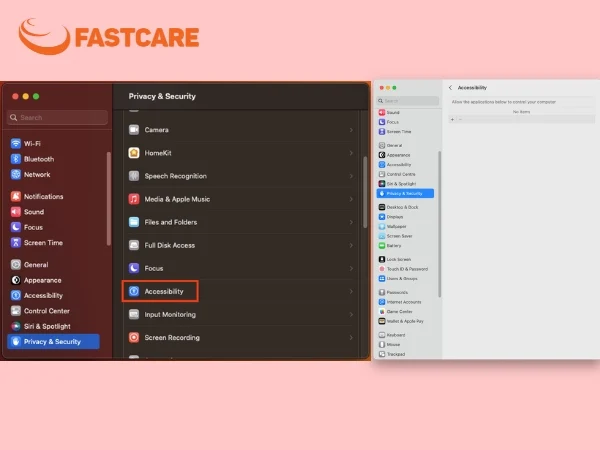Open Users & Groups in light window sidebar

pyautogui.click(x=398, y=279)
